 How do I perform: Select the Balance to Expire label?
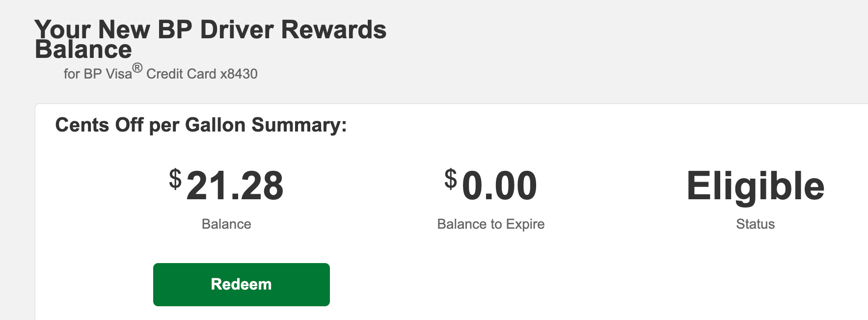pyautogui.click(x=490, y=224)
